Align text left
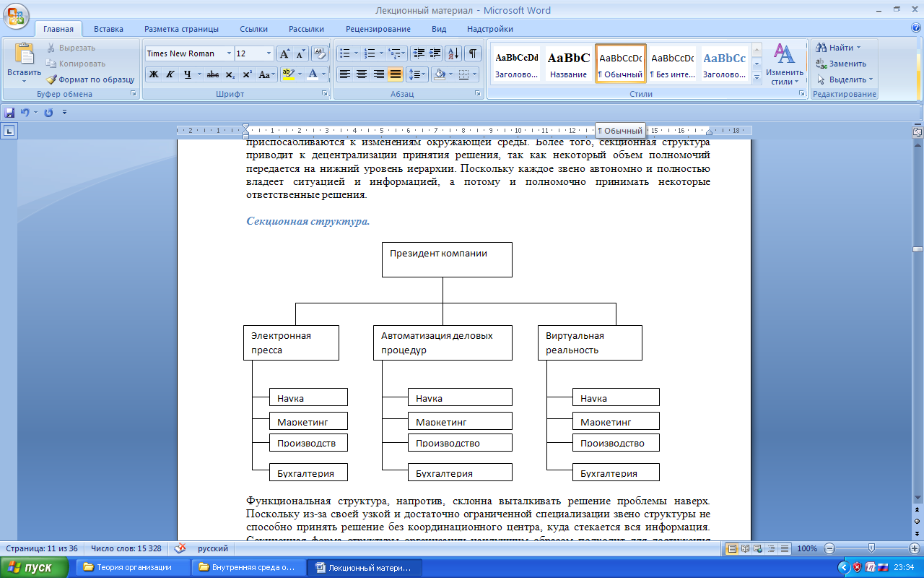Image resolution: width=924 pixels, height=578 pixels. click(x=345, y=74)
